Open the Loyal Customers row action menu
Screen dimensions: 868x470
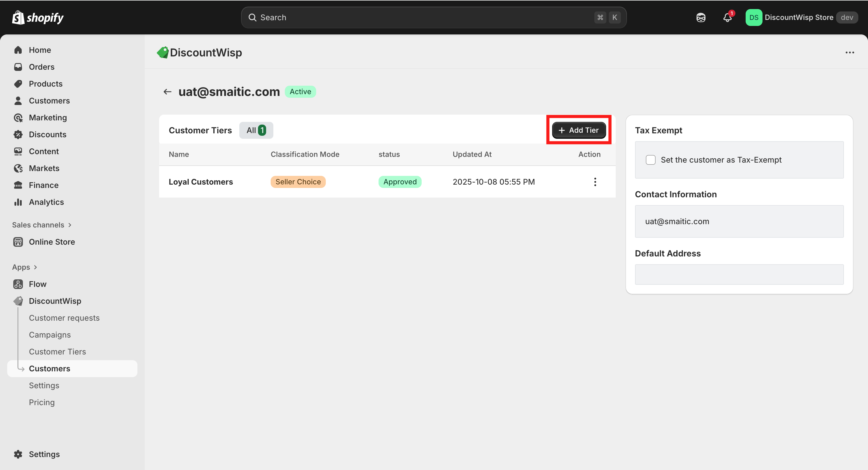coord(595,182)
